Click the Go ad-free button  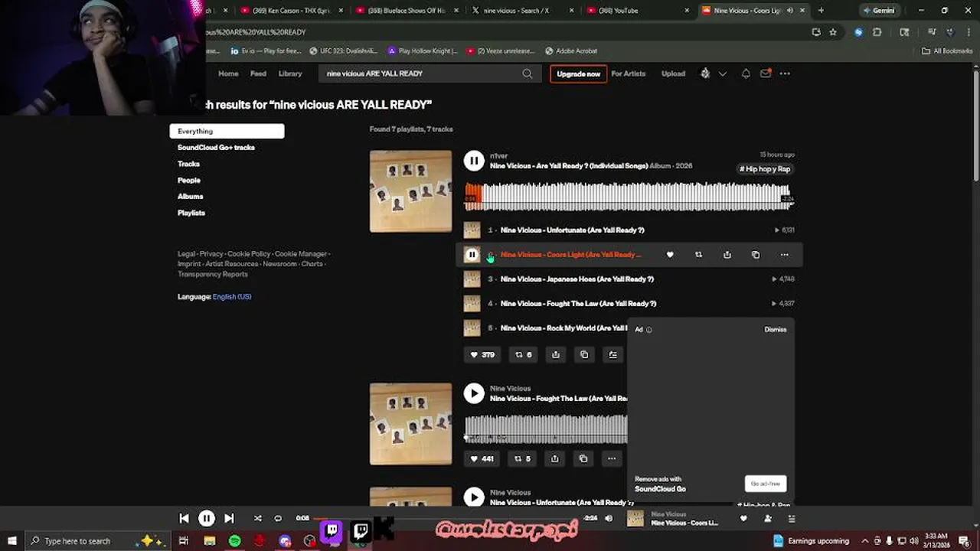click(766, 484)
